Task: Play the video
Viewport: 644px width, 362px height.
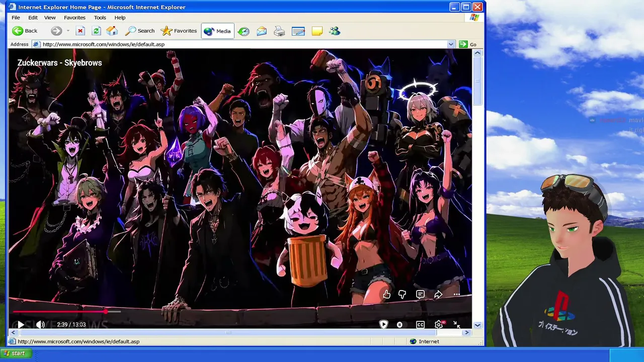Action: click(x=21, y=325)
